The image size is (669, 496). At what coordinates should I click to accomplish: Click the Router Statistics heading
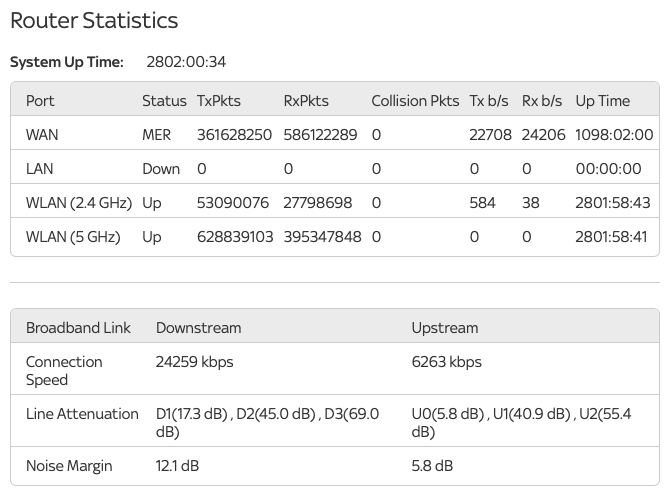pyautogui.click(x=94, y=21)
